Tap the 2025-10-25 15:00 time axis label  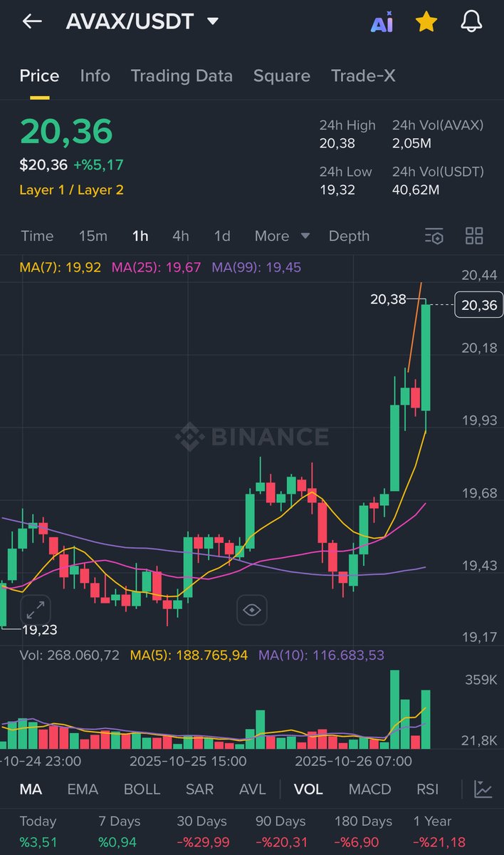pyautogui.click(x=188, y=761)
